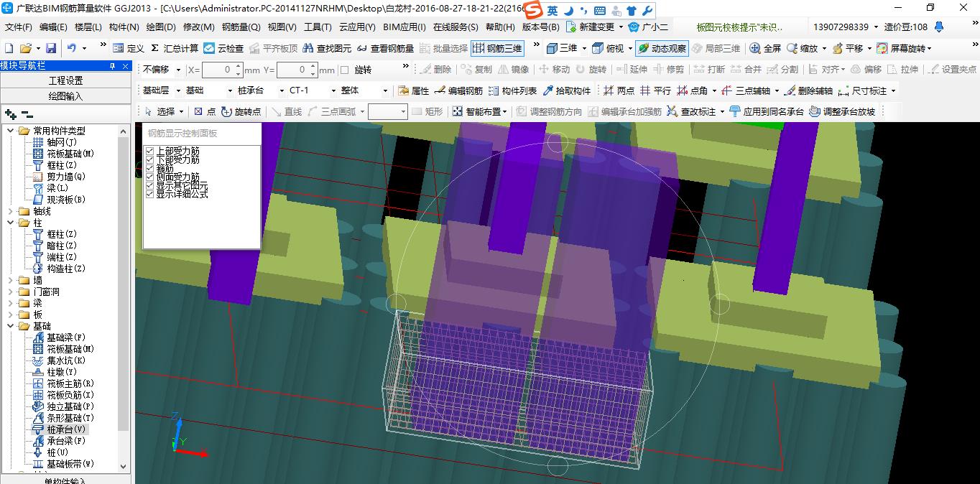Open the 文件(F) menu
The width and height of the screenshot is (980, 484).
19,27
